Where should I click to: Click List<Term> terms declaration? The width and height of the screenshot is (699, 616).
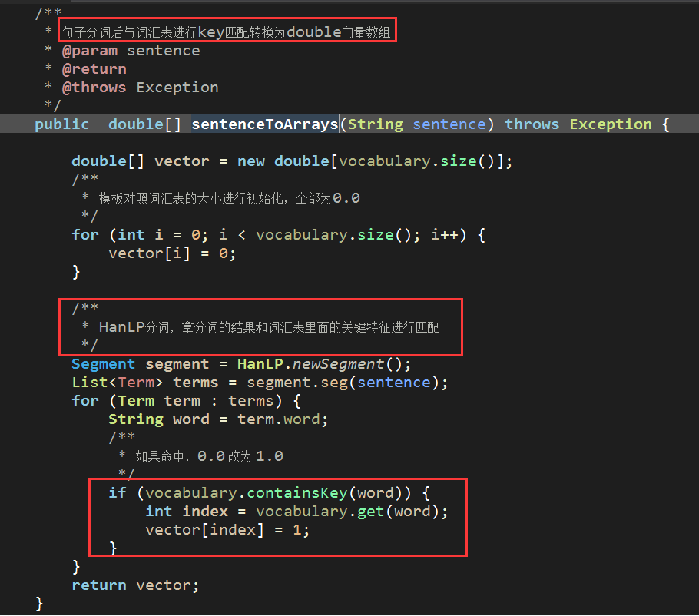pos(145,383)
